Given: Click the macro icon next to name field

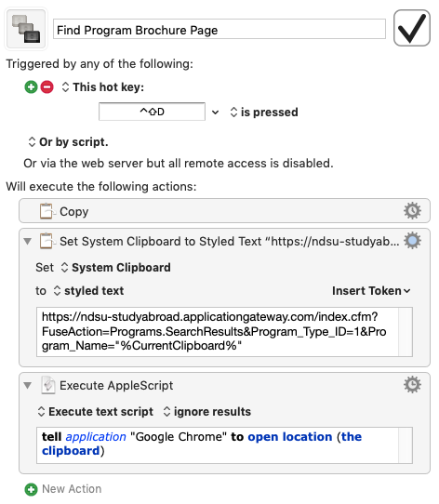Looking at the screenshot, I should pyautogui.click(x=26, y=29).
